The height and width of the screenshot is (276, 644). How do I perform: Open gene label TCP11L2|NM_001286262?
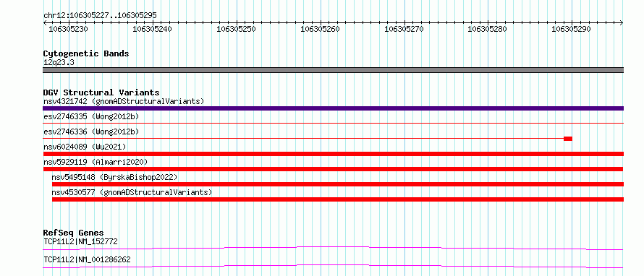[x=87, y=260]
